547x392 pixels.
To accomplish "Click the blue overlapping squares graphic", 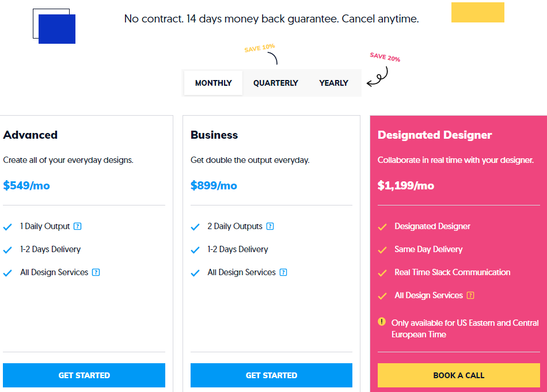I will [x=54, y=26].
